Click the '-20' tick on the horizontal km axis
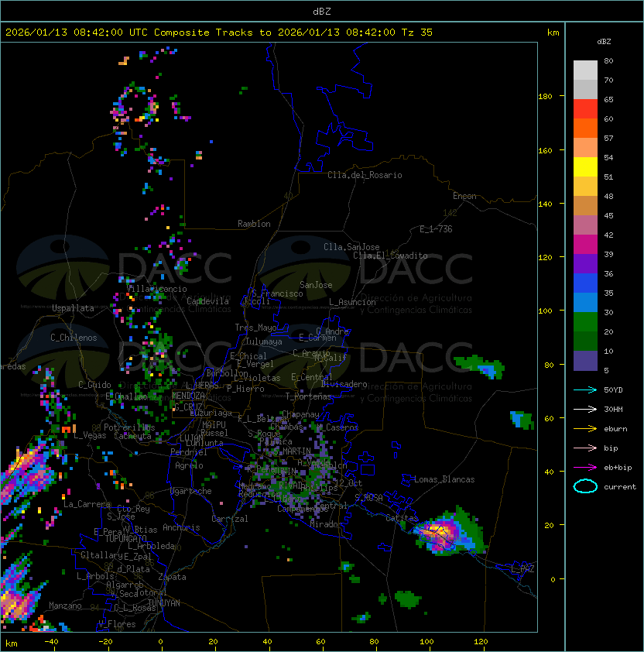644x652 pixels. coord(105,642)
